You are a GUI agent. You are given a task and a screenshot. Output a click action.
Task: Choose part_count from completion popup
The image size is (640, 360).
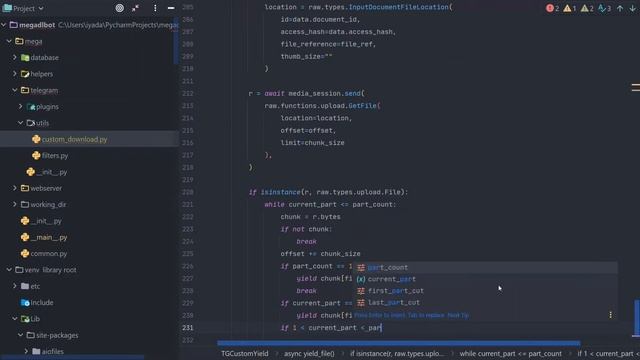pyautogui.click(x=486, y=267)
